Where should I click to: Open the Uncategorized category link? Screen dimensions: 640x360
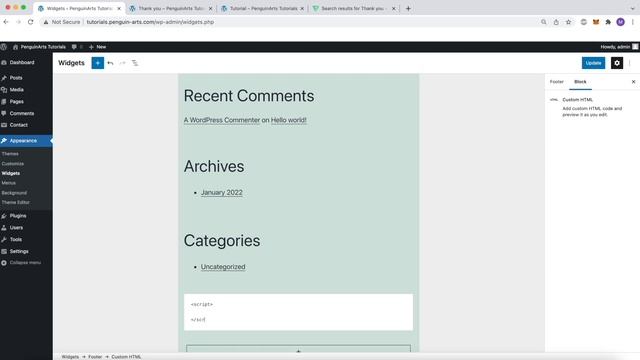[223, 267]
